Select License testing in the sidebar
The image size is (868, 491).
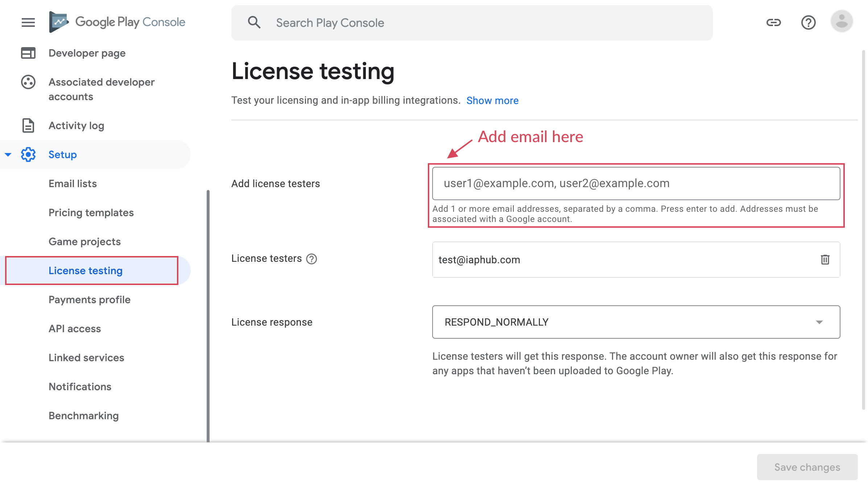[x=85, y=270]
